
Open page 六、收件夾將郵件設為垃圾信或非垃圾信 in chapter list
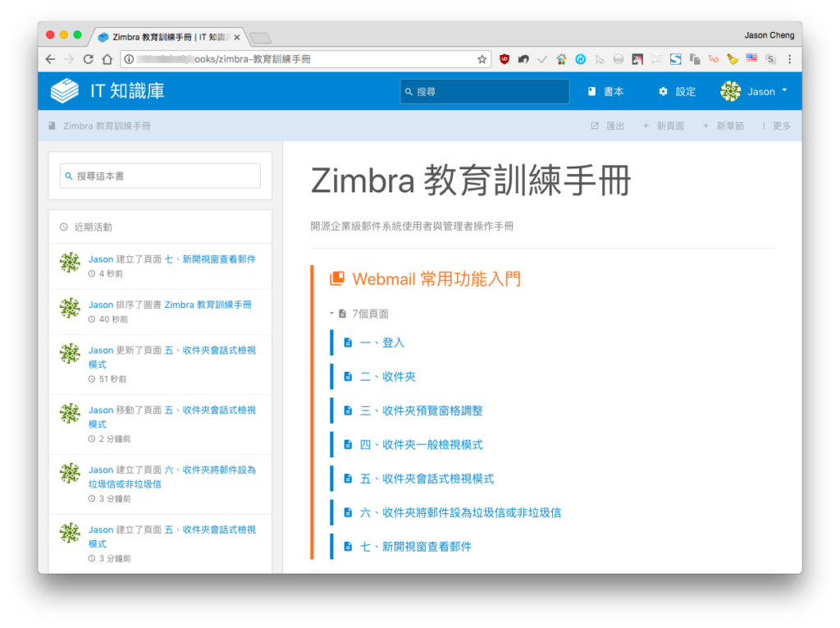(x=461, y=513)
